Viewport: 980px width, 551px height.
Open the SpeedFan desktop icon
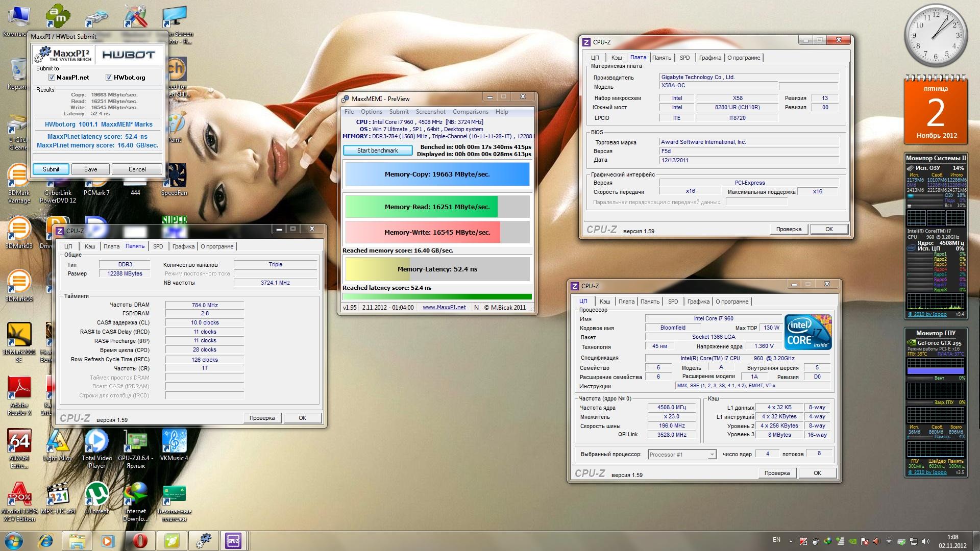point(174,180)
